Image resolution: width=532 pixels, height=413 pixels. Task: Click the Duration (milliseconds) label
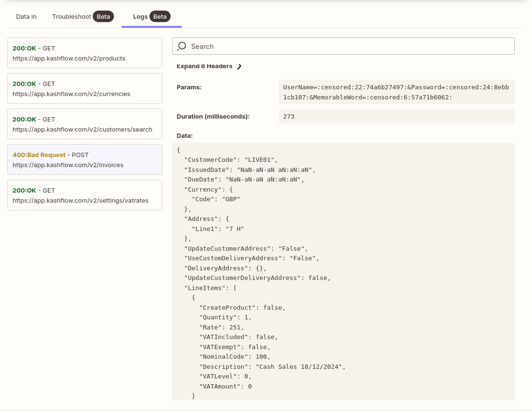[x=213, y=117]
